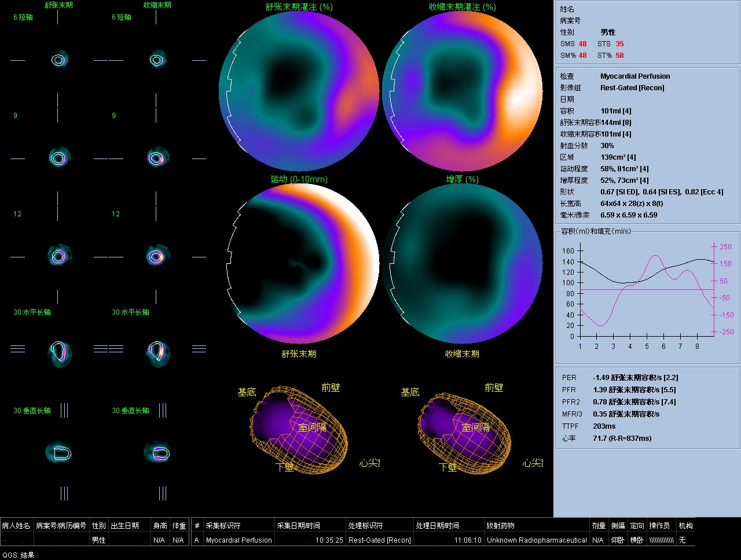Select the 运动 (0-10mm) motion polar map
741x560 pixels.
pyautogui.click(x=299, y=264)
